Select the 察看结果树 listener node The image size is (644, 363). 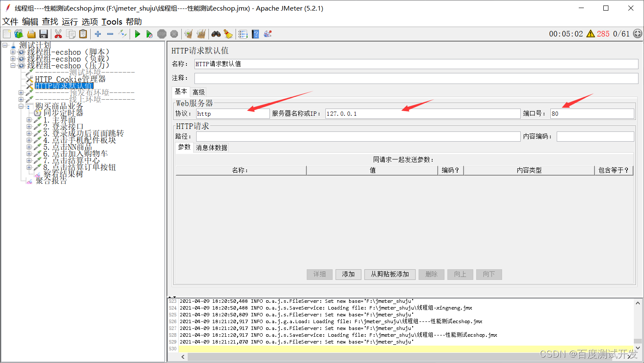(63, 174)
